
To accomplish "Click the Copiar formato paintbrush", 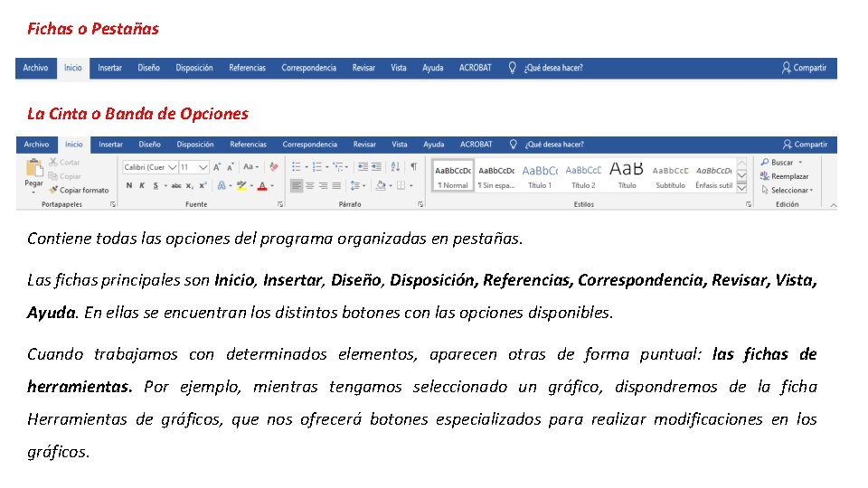I will pos(79,190).
